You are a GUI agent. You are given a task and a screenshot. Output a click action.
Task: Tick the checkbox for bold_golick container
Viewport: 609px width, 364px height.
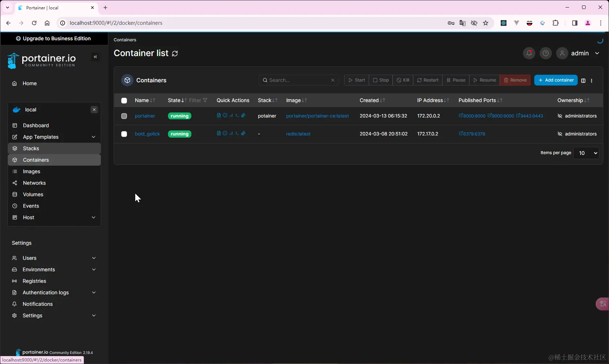point(124,134)
